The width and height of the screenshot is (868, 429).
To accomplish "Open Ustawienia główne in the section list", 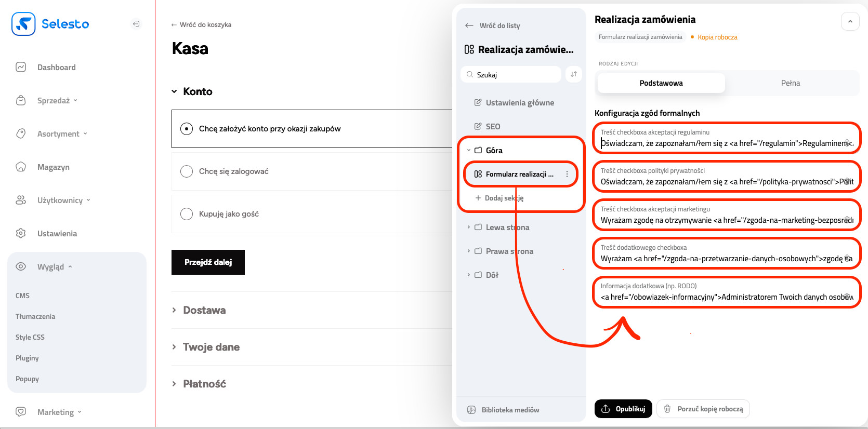I will (x=519, y=103).
